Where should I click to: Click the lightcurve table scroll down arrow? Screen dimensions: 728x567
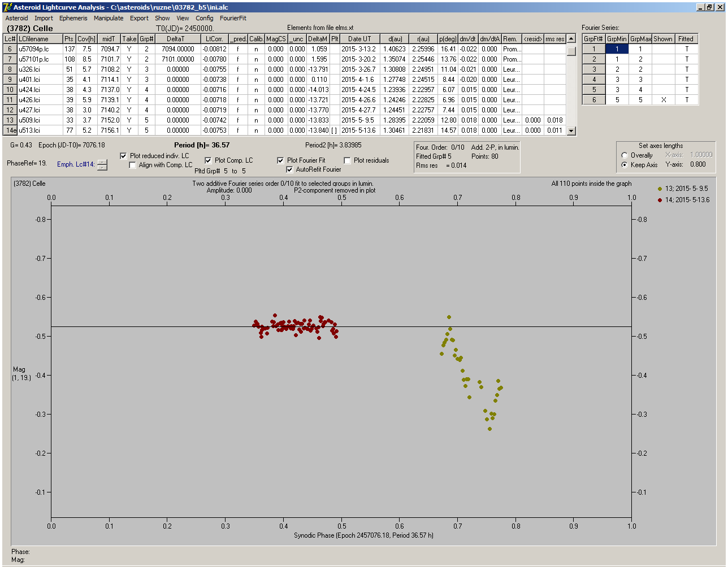[571, 130]
